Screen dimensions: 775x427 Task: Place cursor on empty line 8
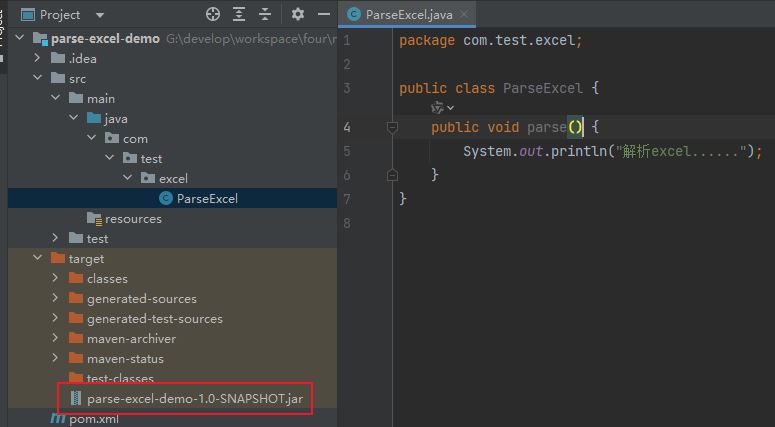[x=583, y=223]
